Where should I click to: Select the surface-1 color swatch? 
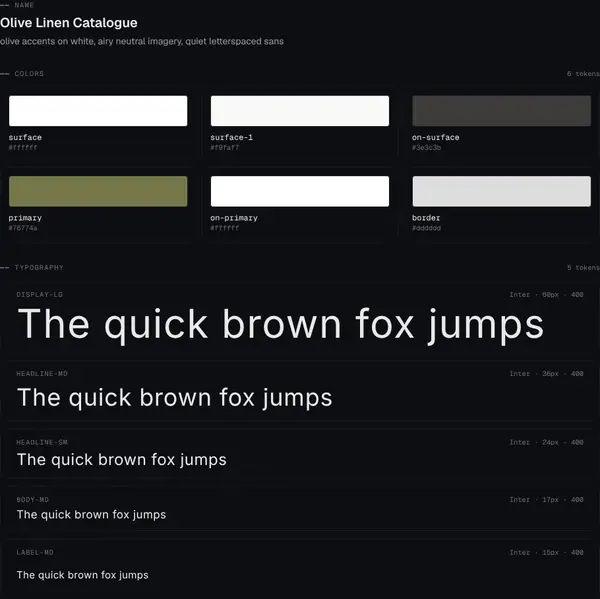point(300,111)
